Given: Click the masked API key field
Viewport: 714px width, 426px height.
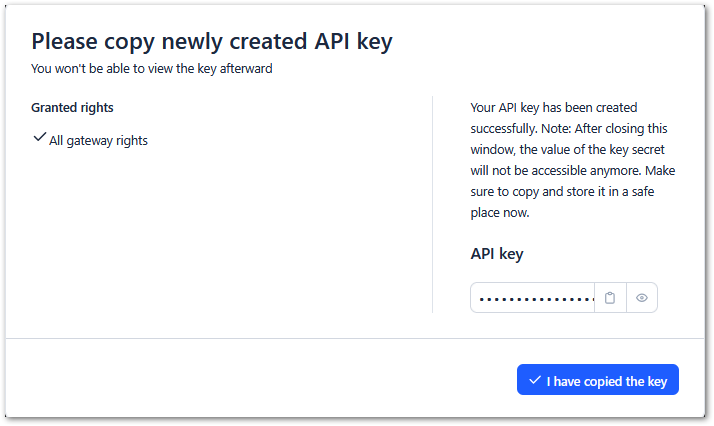Looking at the screenshot, I should click(533, 298).
